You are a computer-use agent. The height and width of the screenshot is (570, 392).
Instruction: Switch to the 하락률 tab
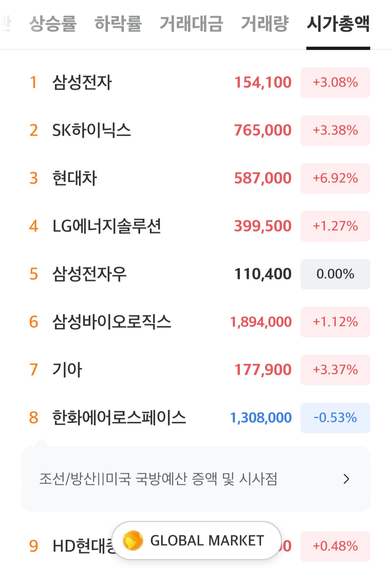118,24
